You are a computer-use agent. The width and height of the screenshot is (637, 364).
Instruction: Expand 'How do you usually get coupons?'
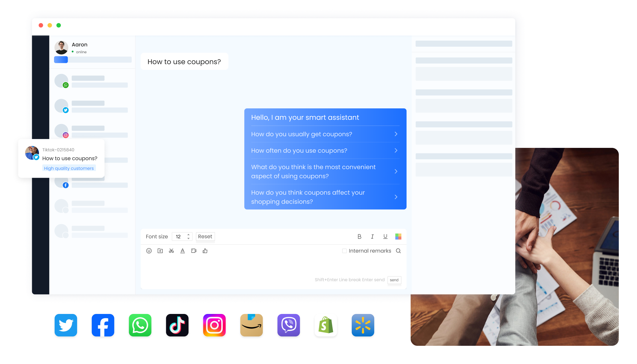(x=325, y=134)
